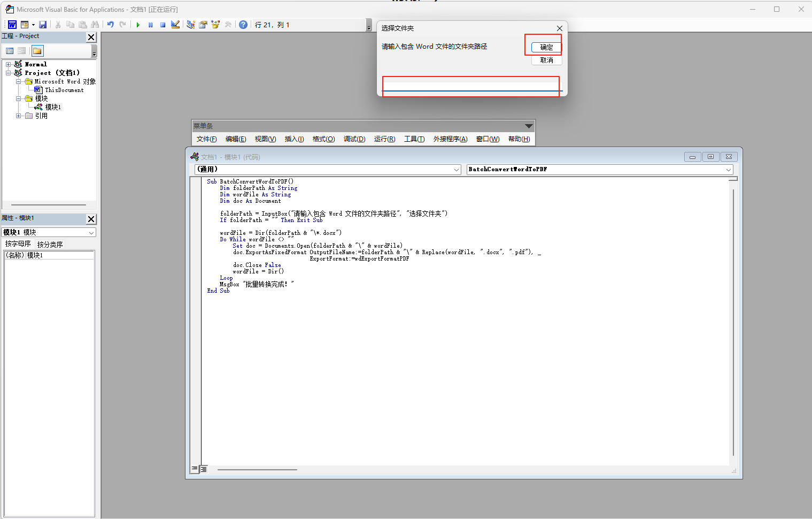Click View Object icon in Project pane

(21, 51)
